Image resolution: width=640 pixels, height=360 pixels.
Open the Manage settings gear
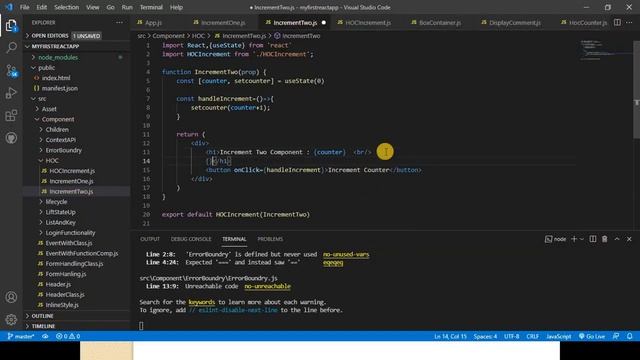(x=11, y=319)
